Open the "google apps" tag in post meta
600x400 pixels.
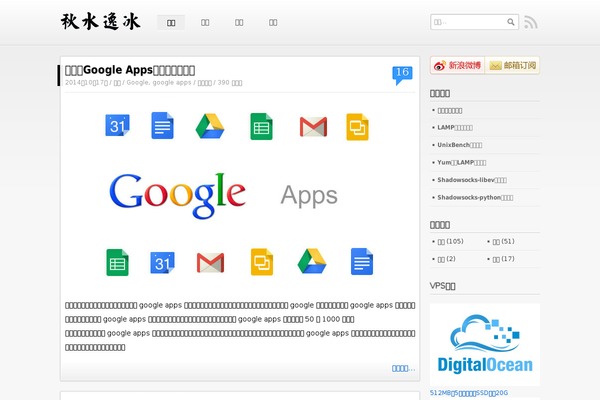point(172,83)
